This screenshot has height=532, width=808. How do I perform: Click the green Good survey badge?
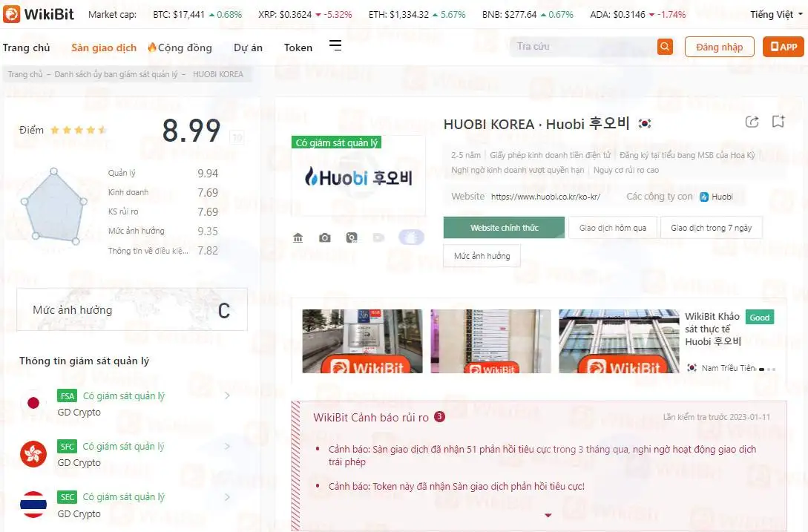point(760,317)
